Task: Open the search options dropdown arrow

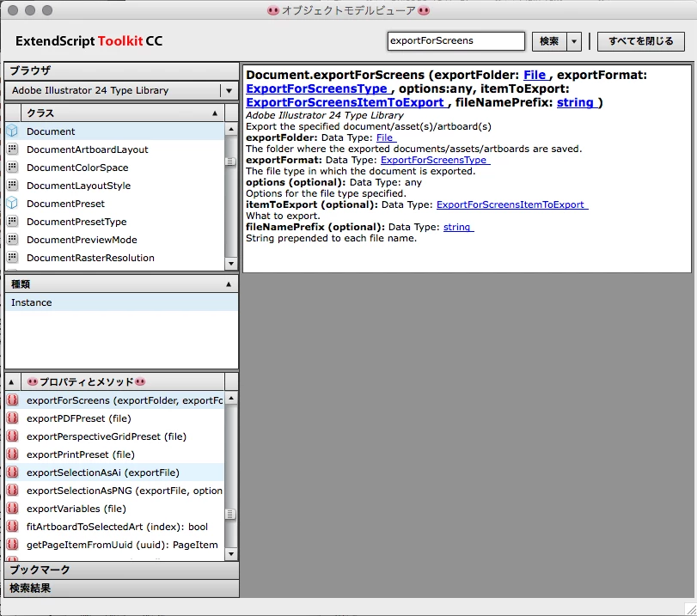Action: (574, 41)
